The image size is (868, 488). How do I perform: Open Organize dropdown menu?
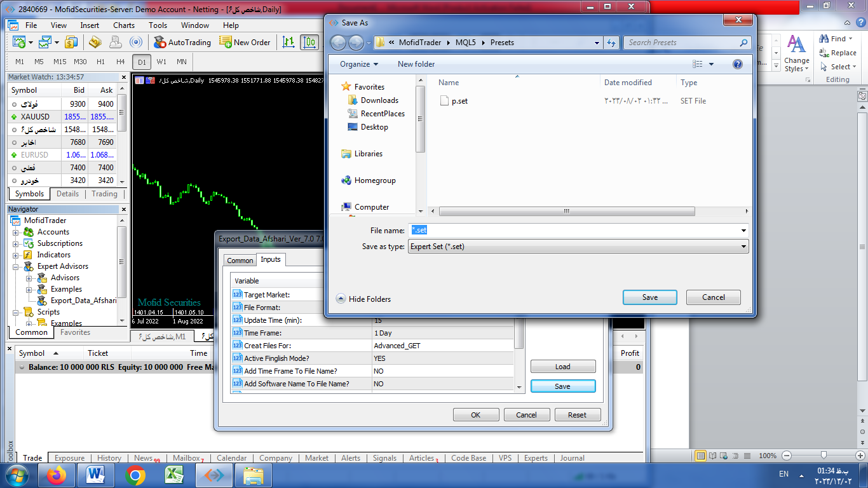click(x=359, y=64)
